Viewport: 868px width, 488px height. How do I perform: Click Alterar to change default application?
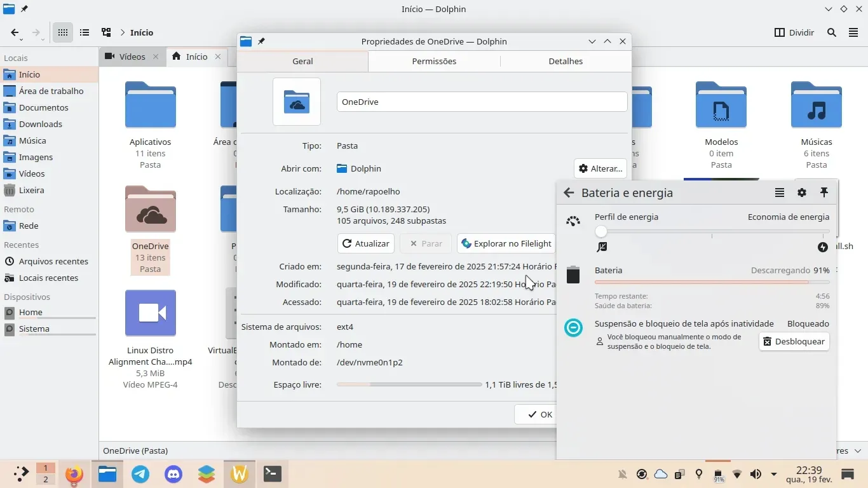coord(600,168)
